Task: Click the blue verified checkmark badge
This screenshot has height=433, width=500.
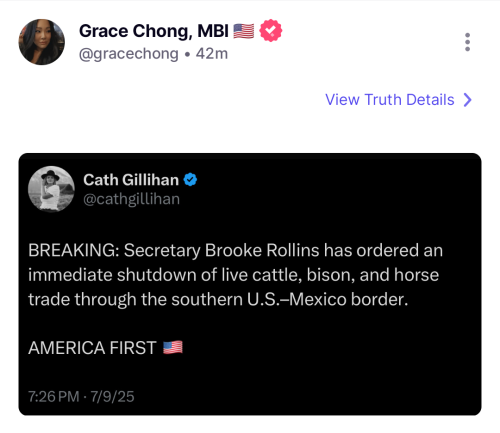Action: click(190, 180)
